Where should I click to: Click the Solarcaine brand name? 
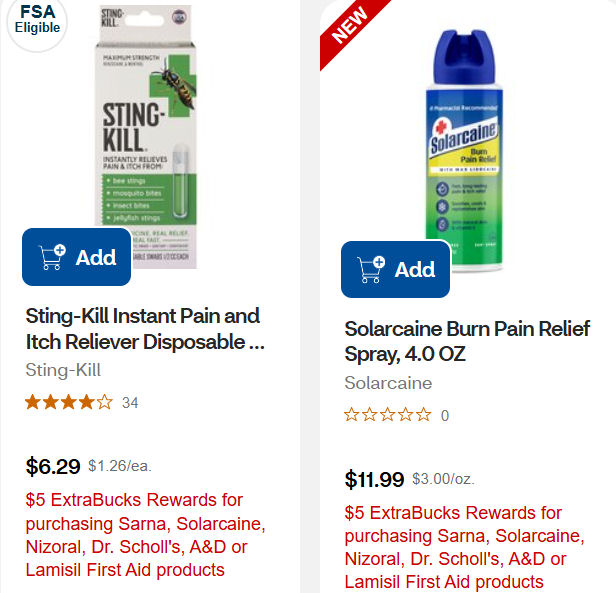point(388,383)
